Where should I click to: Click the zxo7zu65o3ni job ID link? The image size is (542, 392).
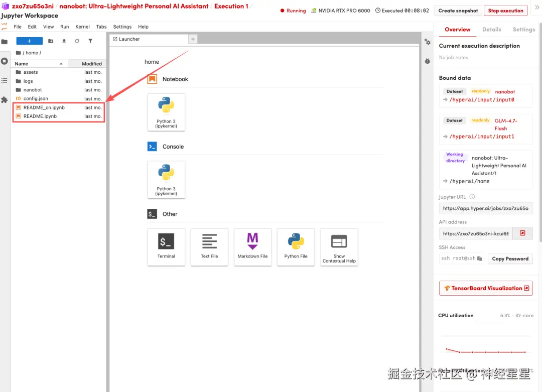(33, 6)
